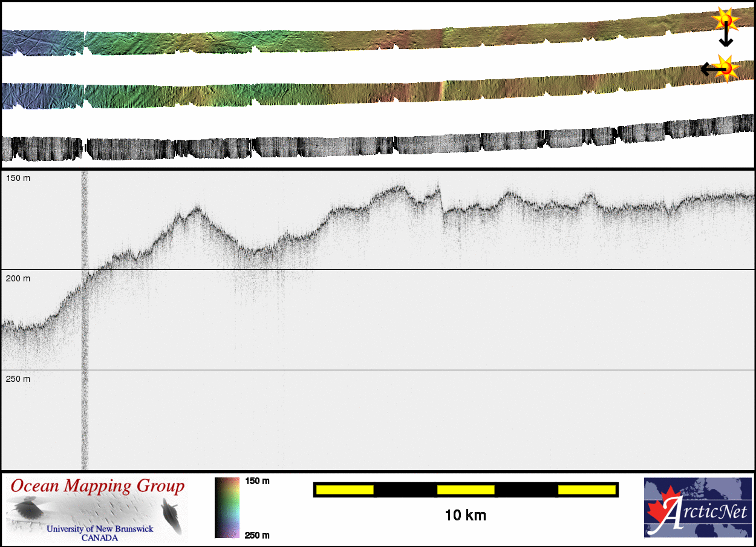The image size is (756, 547).
Task: Click the Ocean Mapping Group title text
Action: [x=97, y=486]
